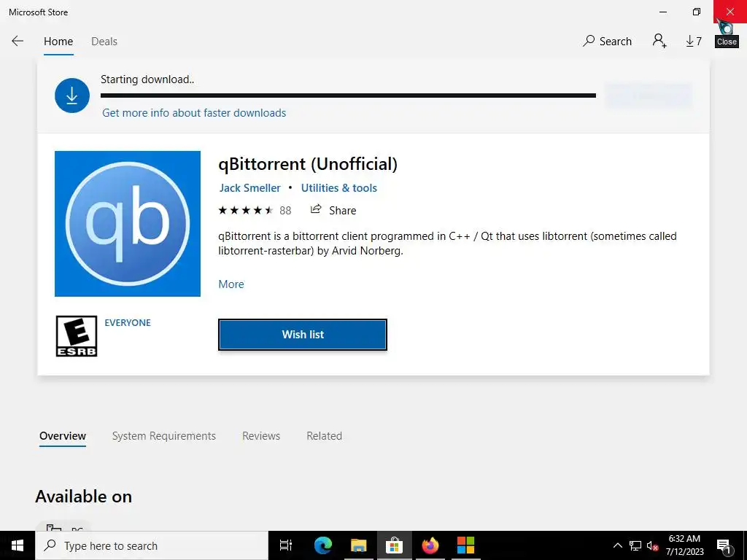Click the blue download arrow icon

click(72, 96)
